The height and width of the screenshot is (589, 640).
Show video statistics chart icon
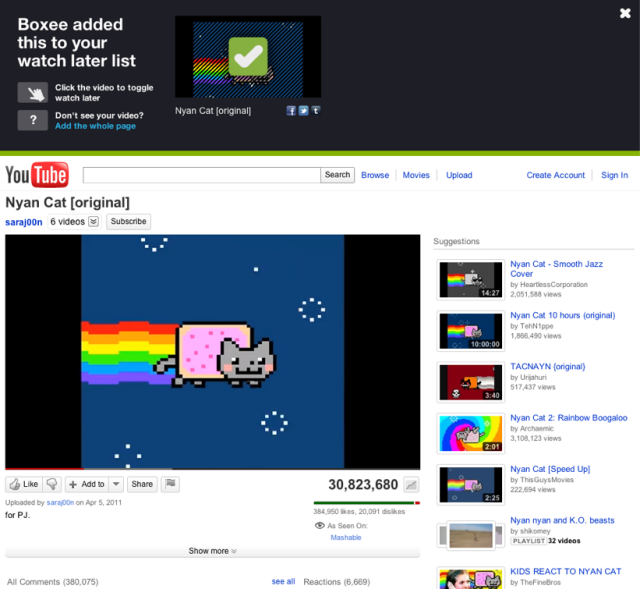click(x=411, y=485)
